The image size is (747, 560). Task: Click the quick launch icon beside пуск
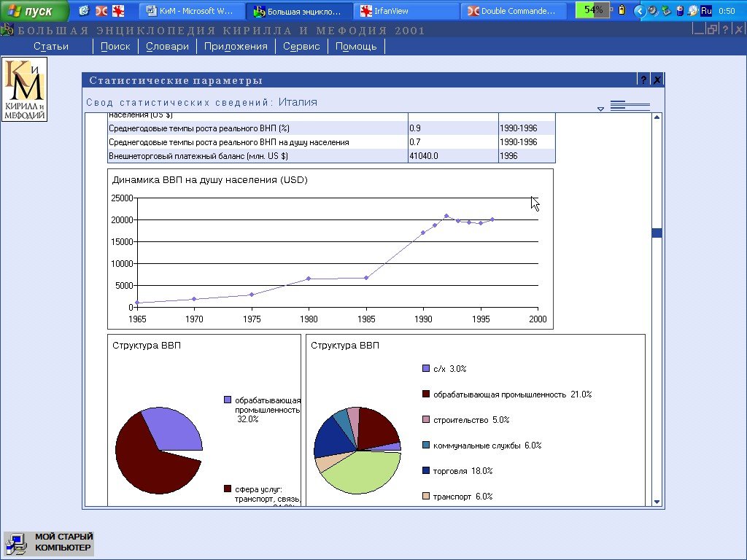pyautogui.click(x=85, y=11)
